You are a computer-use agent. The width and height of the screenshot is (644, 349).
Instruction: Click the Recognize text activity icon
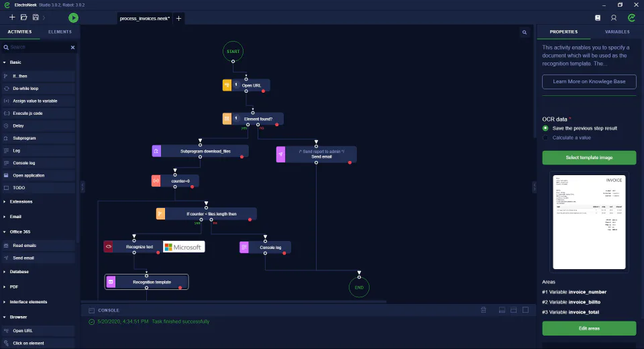tap(109, 246)
